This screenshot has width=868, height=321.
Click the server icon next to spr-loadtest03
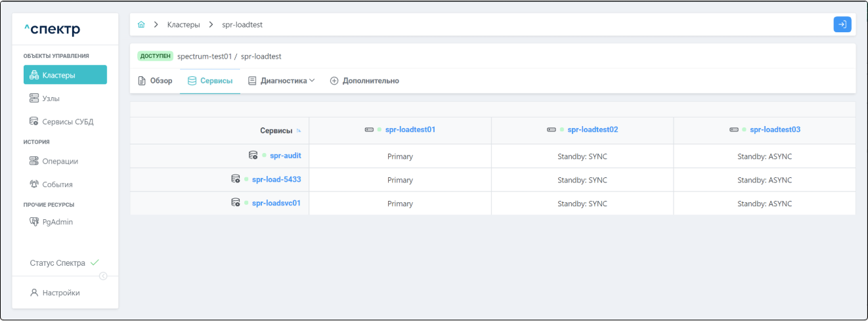pos(733,130)
